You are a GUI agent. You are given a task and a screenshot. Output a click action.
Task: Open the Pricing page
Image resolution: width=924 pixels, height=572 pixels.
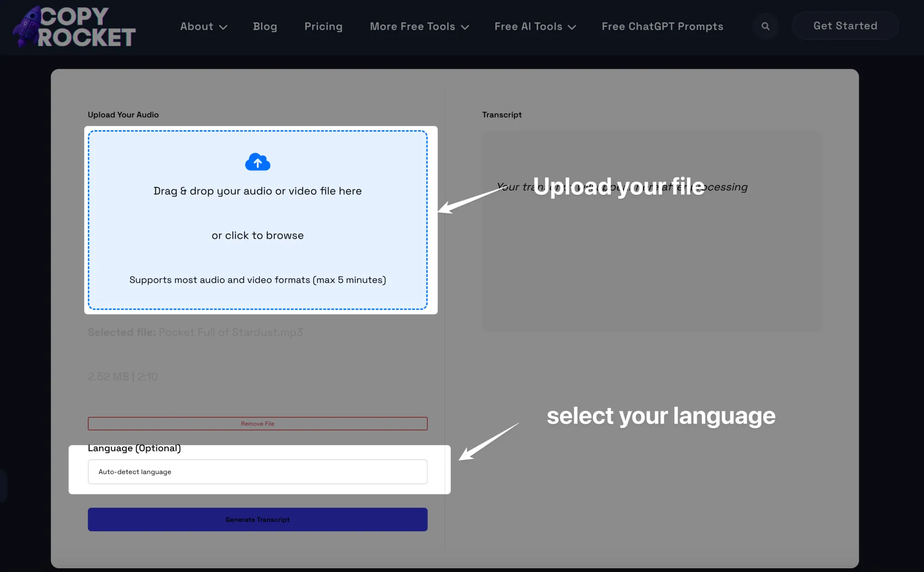tap(323, 26)
